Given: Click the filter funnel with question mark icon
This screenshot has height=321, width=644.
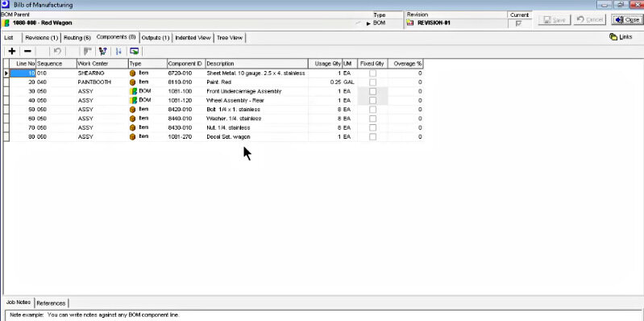Looking at the screenshot, I should pos(102,52).
